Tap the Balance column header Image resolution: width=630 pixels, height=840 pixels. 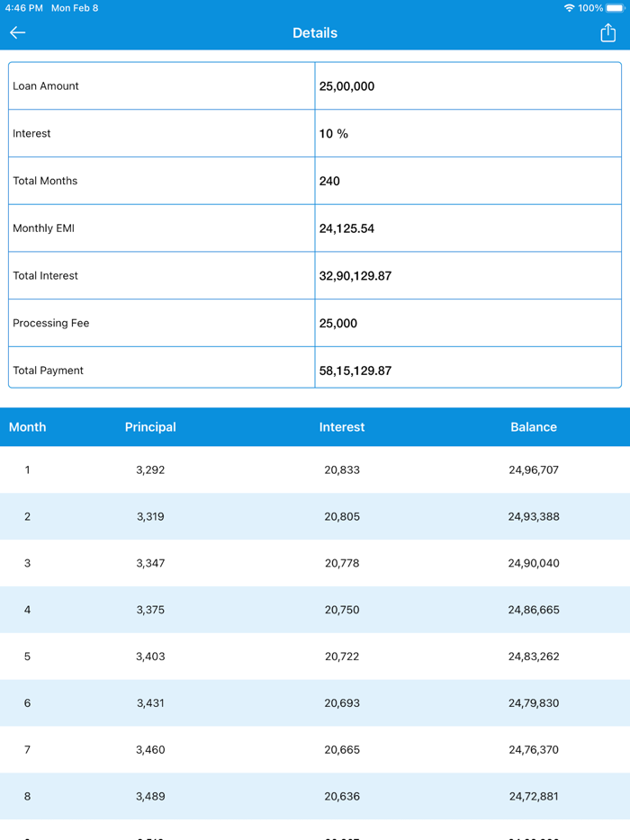point(534,426)
